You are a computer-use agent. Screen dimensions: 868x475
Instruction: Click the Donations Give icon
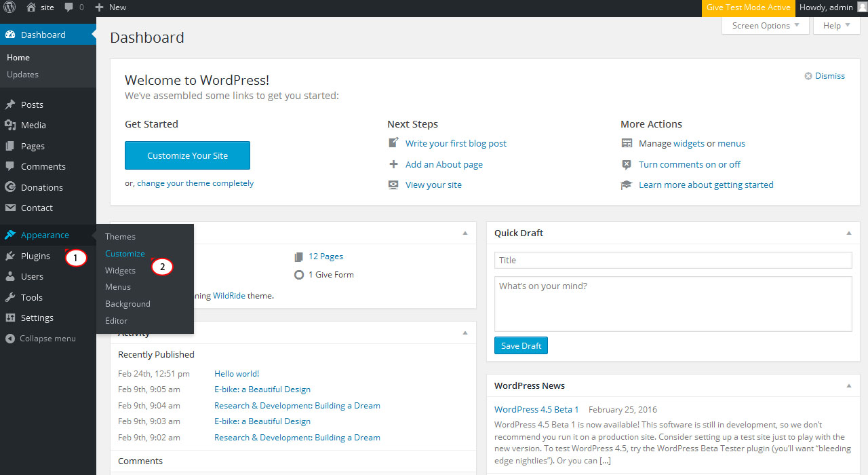[x=10, y=187]
